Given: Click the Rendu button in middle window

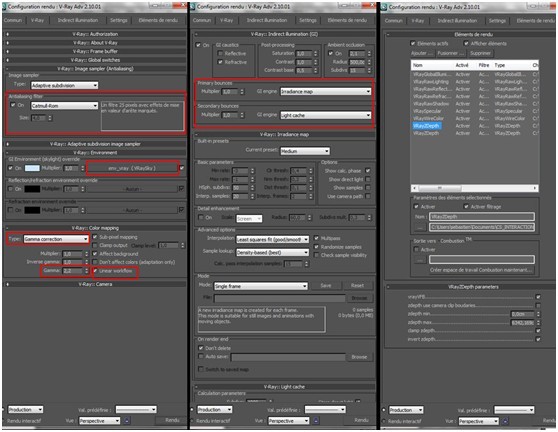Looking at the screenshot, I should coord(361,420).
